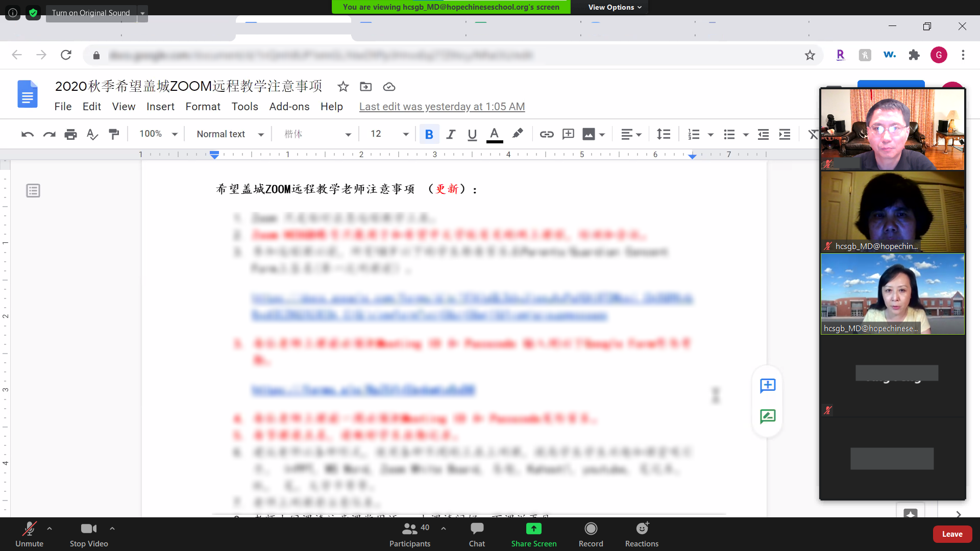The image size is (980, 551).
Task: Click the add comment side button
Action: point(767,386)
